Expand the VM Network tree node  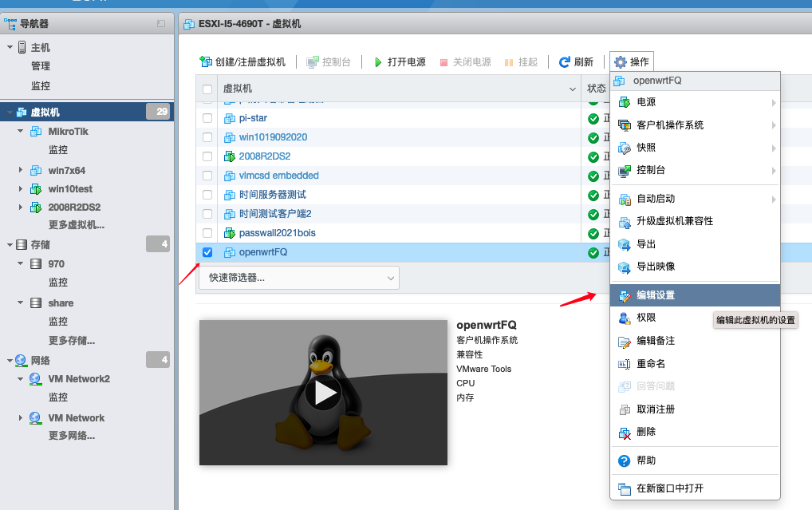click(x=21, y=417)
